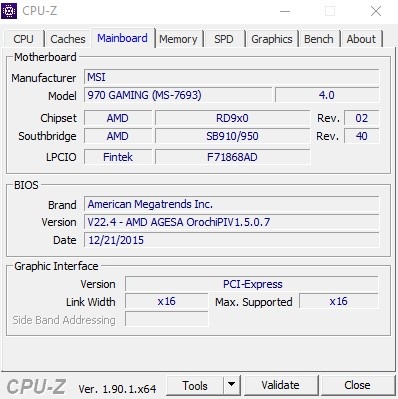Screen dimensions: 398x399
Task: Click the Fintek LPCIO vendor field
Action: click(118, 157)
